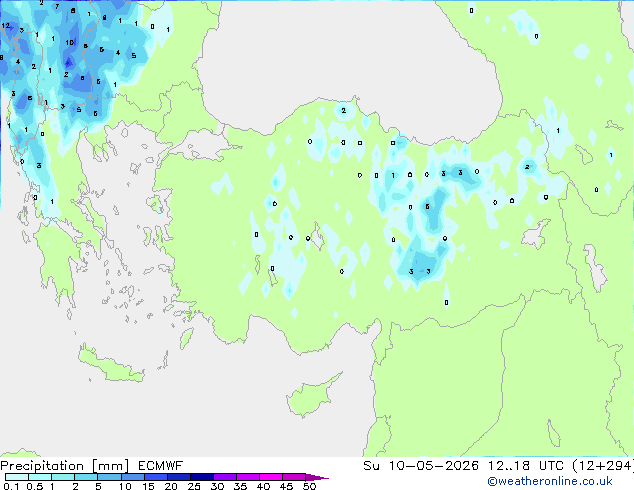Select the legend swatch between 15 and 20
Screen dimensions: 634x490
tap(156, 477)
